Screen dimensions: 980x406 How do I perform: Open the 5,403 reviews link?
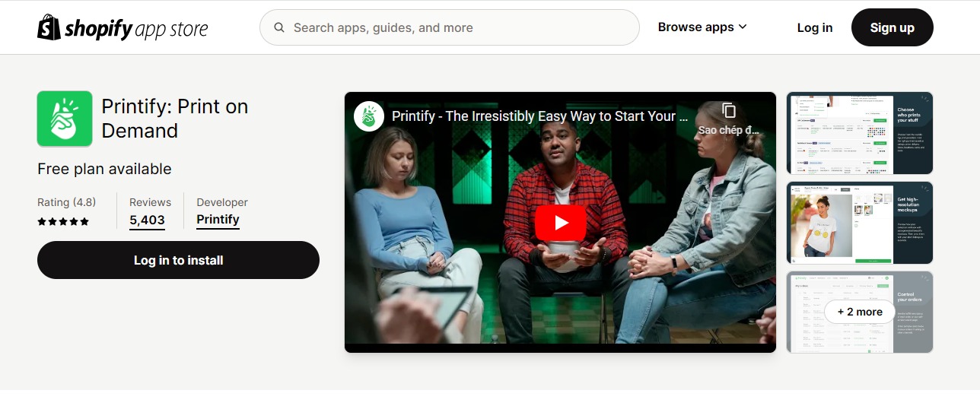(x=147, y=220)
